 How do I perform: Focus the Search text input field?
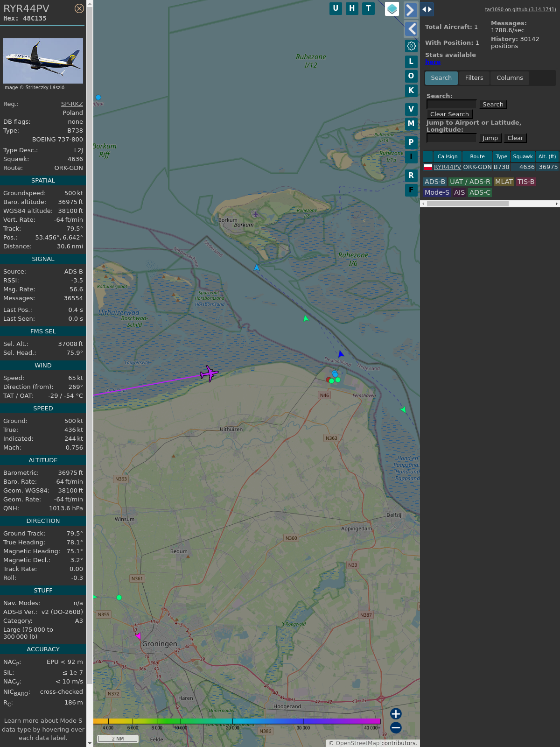point(452,105)
